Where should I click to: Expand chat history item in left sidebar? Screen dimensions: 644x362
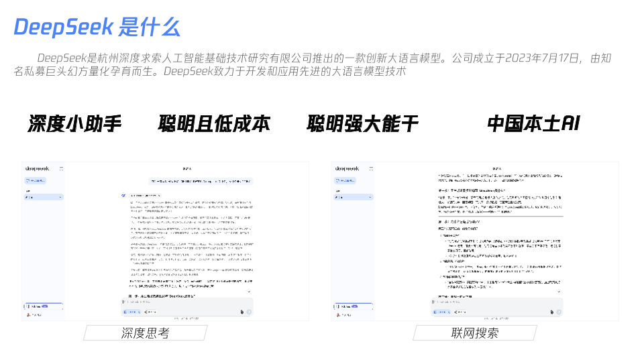pos(44,197)
